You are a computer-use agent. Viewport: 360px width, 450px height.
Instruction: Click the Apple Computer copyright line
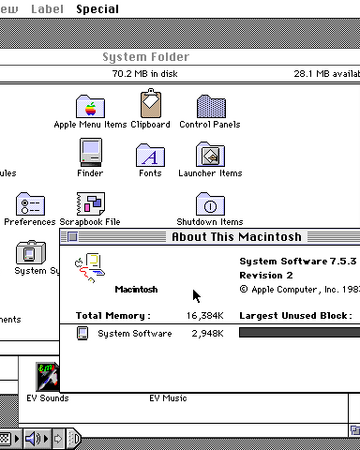pos(300,289)
